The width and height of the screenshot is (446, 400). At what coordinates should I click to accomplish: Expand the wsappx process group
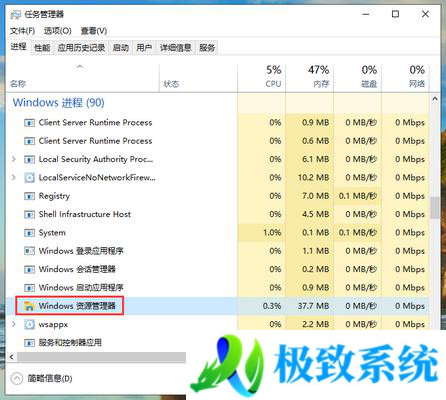(14, 324)
